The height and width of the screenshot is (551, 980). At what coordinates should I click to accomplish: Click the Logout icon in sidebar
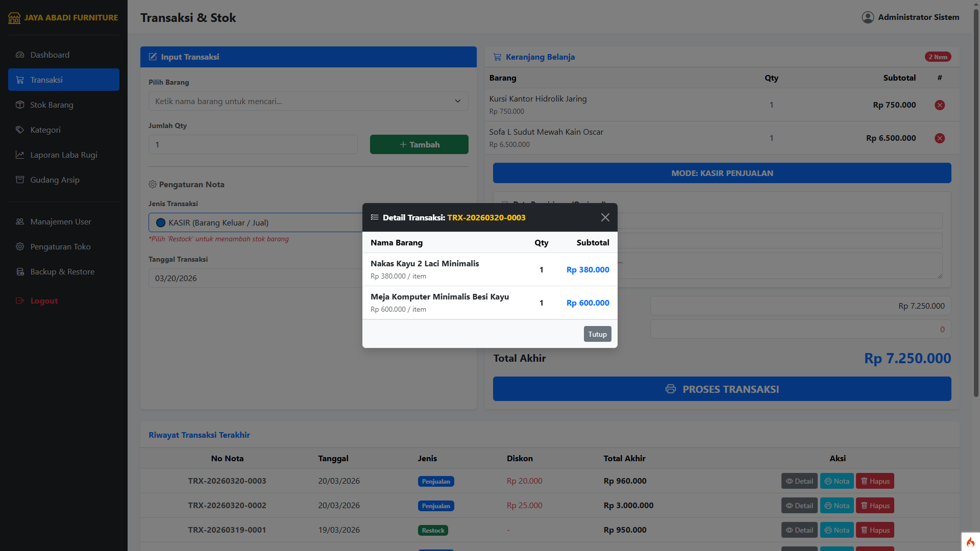coord(20,300)
